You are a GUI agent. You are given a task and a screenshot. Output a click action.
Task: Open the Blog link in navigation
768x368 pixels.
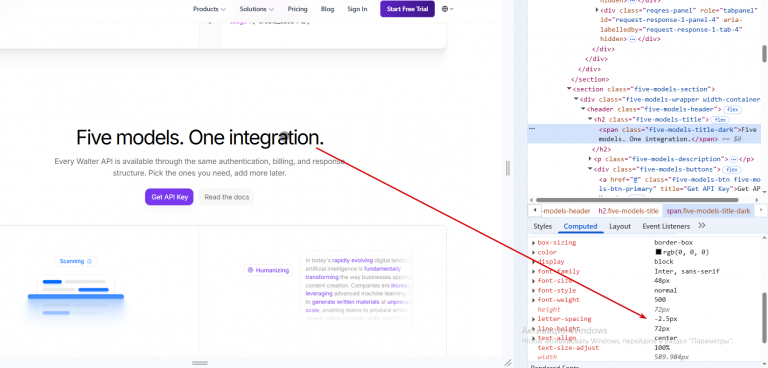(x=327, y=9)
